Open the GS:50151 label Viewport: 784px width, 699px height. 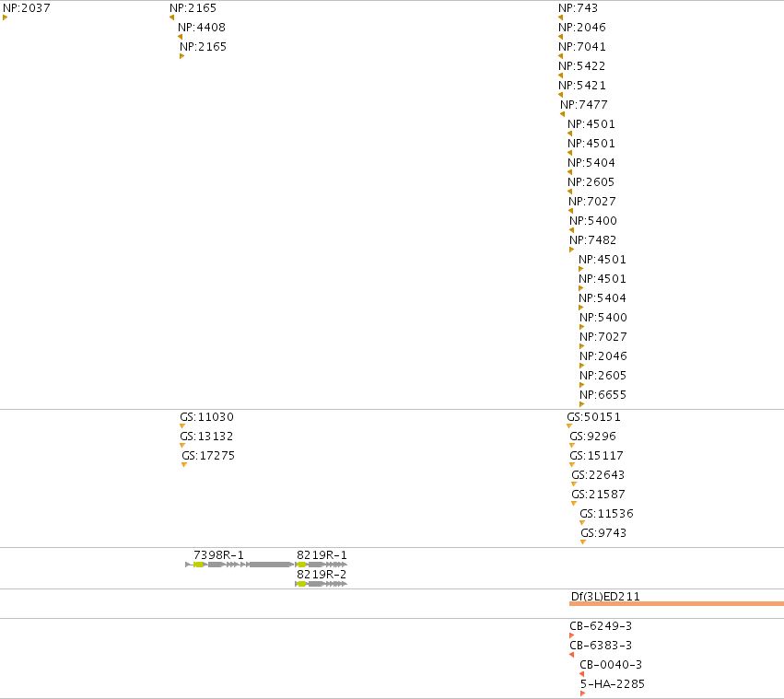593,417
